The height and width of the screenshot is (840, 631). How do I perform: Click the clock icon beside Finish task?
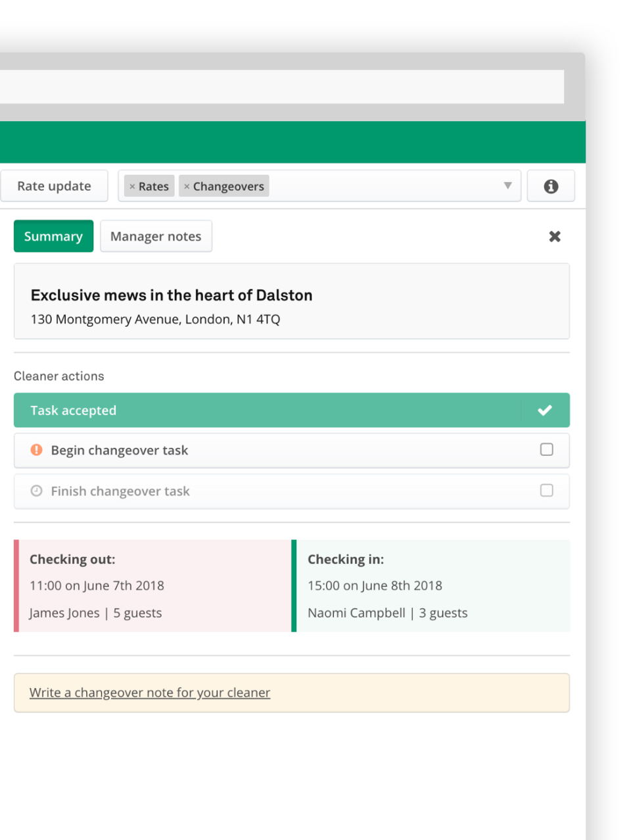tap(37, 491)
